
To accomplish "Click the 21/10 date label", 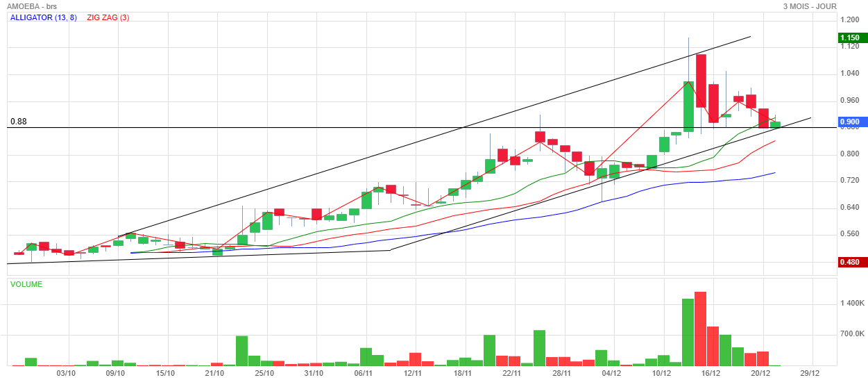I will point(214,373).
